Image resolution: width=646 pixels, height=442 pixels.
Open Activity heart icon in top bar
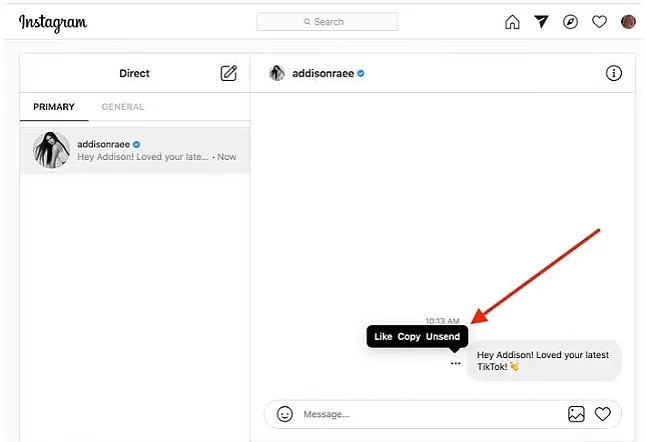[599, 22]
